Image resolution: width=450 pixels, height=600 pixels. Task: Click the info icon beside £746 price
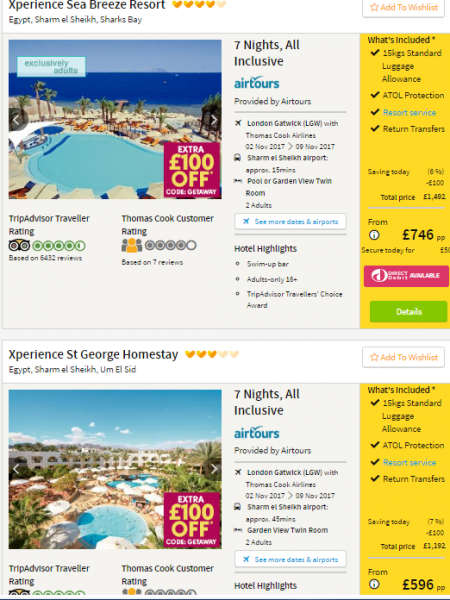coord(374,235)
